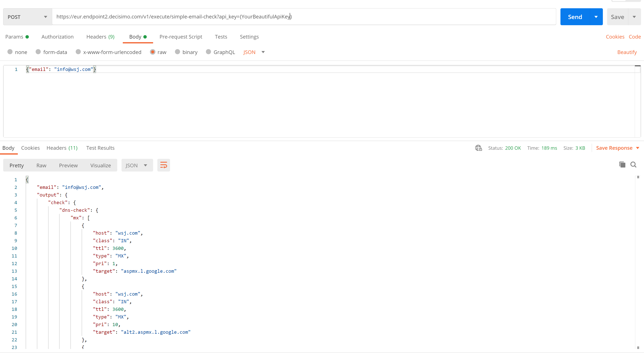Open the Params tab

tap(17, 37)
